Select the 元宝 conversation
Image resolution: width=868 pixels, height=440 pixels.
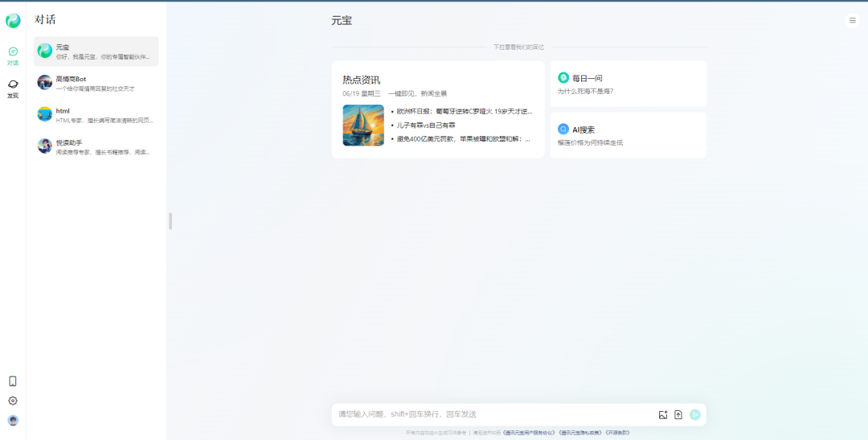click(x=96, y=51)
